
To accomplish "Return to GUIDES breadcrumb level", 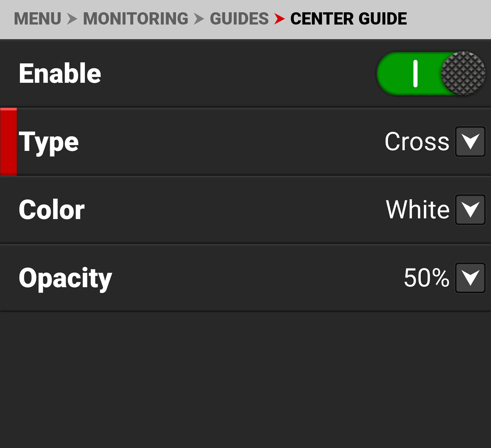I will 239,19.
